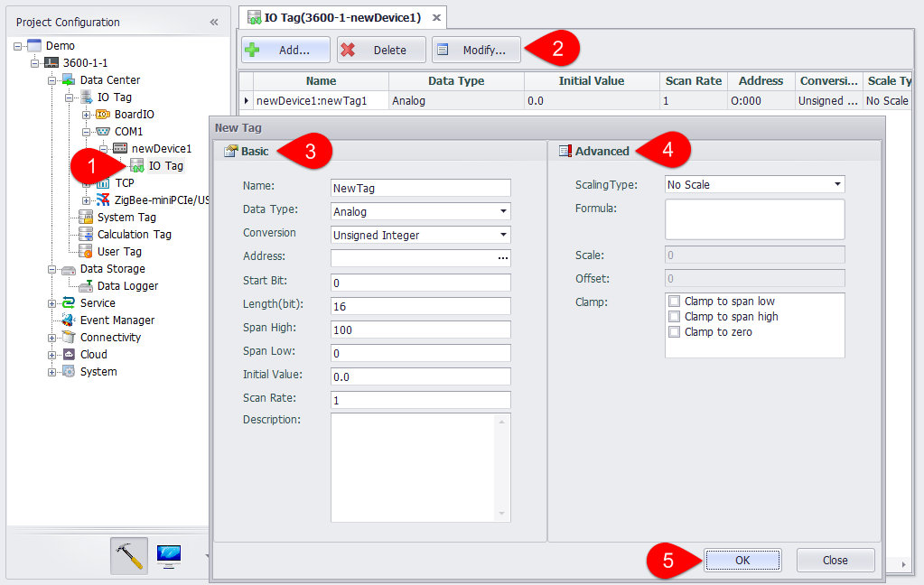Click the Span High input field
Image resolution: width=924 pixels, height=585 pixels.
click(421, 330)
